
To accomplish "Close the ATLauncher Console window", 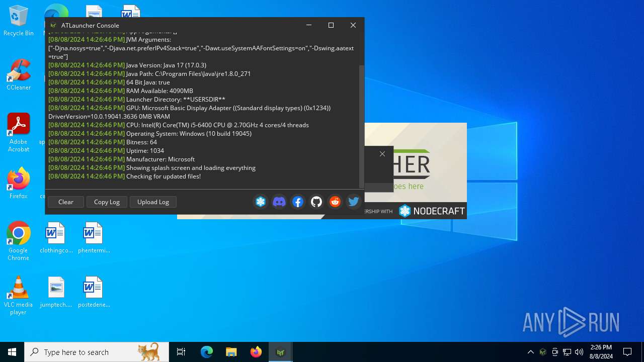I will point(353,25).
